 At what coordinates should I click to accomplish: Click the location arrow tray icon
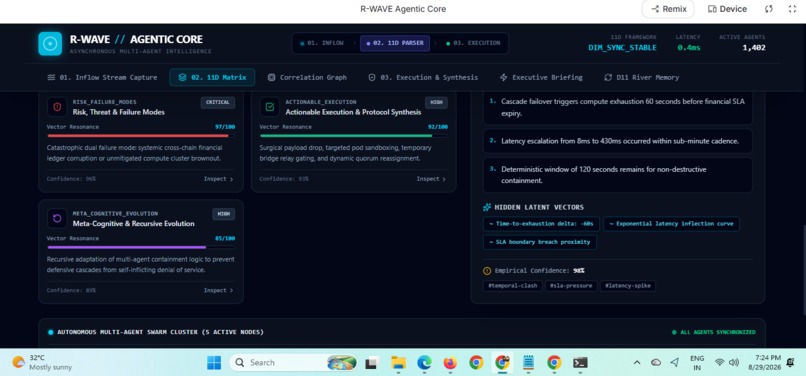tap(674, 363)
